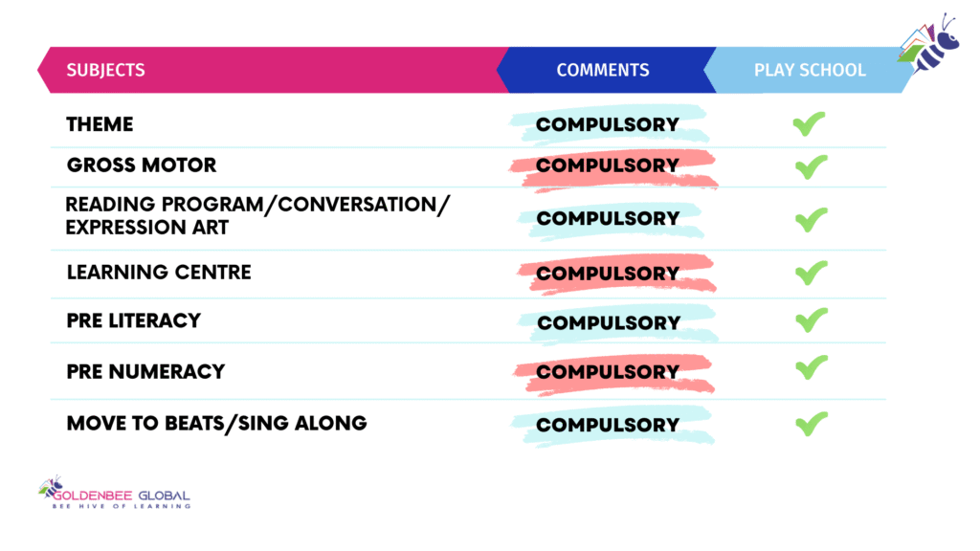980x551 pixels.
Task: Click the Reading Program row checkmark
Action: (810, 219)
